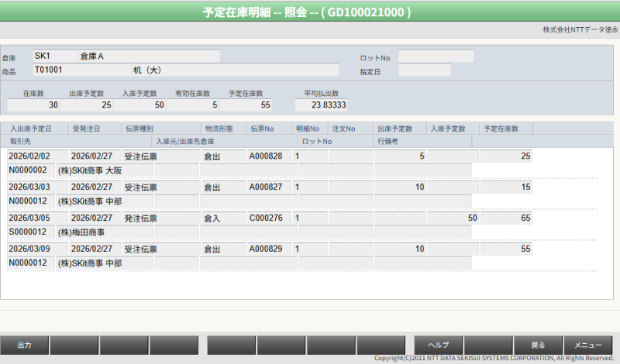Open the メニュー button
Viewport: 620px width, 364px height.
pos(588,345)
